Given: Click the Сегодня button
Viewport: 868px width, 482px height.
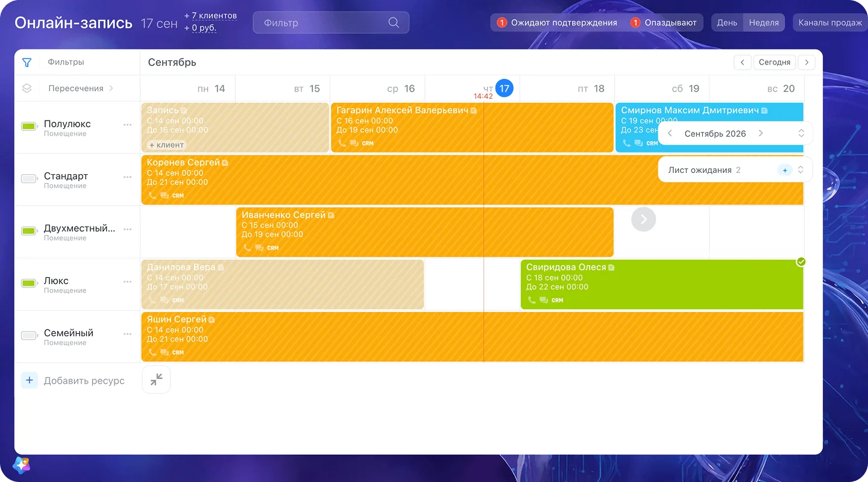Looking at the screenshot, I should click(x=775, y=62).
